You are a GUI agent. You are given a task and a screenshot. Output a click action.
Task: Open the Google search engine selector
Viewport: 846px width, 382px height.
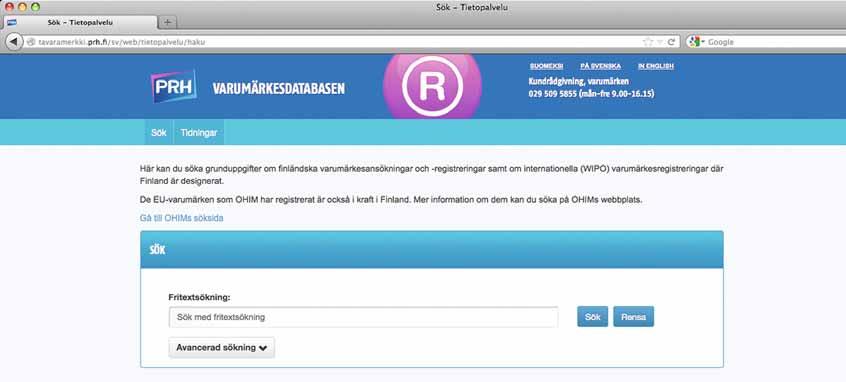[x=697, y=42]
